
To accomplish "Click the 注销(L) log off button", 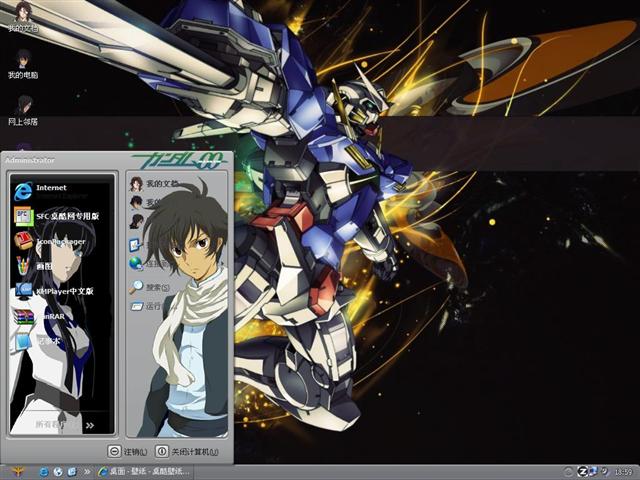I will tap(128, 452).
